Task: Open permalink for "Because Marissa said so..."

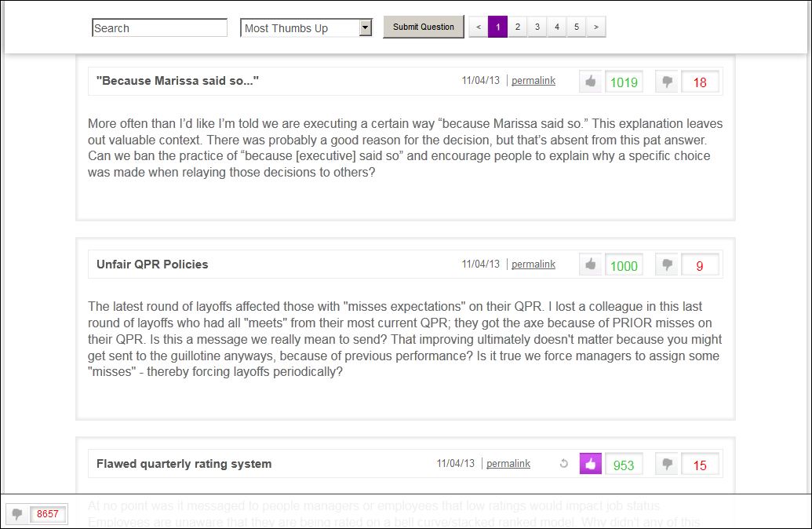Action: (x=533, y=81)
